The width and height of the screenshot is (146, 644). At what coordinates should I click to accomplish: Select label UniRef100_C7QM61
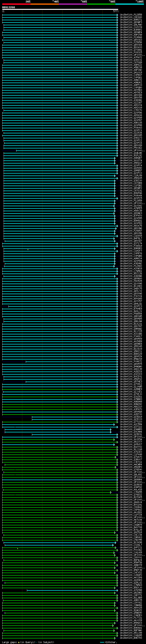(131, 271)
